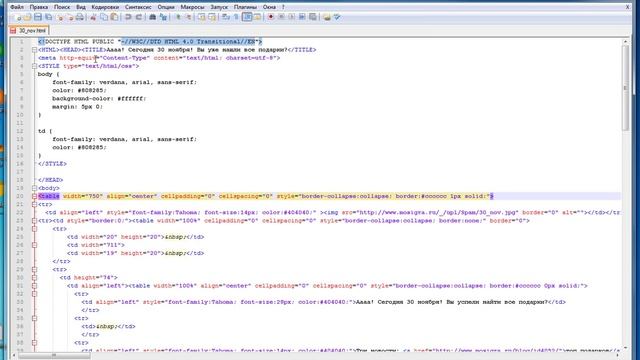
Task: Click the vertical scrollbar up arrow
Action: point(625,42)
